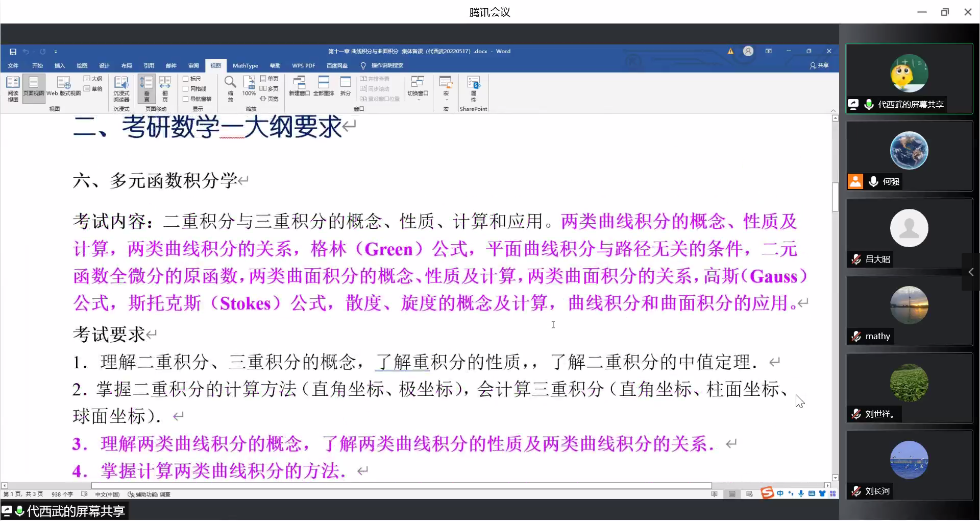Expand the Quick Access Toolbar customize arrow
Viewport: 980px width, 521px height.
[56, 52]
